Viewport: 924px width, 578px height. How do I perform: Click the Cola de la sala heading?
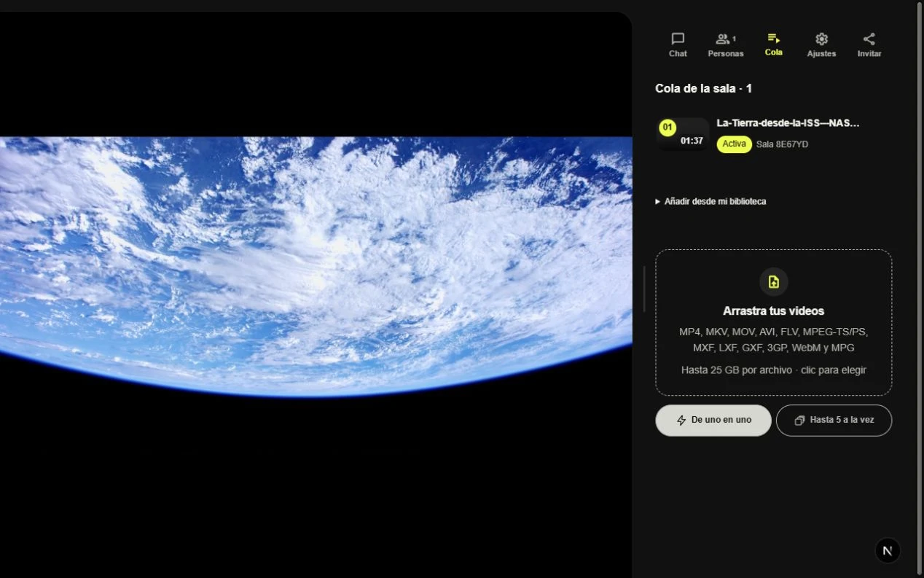coord(703,89)
